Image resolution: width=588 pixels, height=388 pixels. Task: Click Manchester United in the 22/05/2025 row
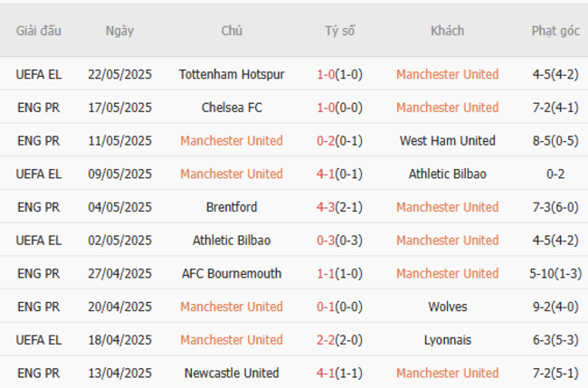pyautogui.click(x=447, y=74)
